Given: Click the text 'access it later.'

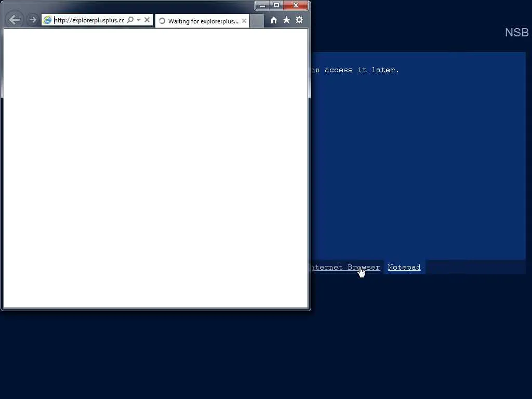Looking at the screenshot, I should click(362, 70).
